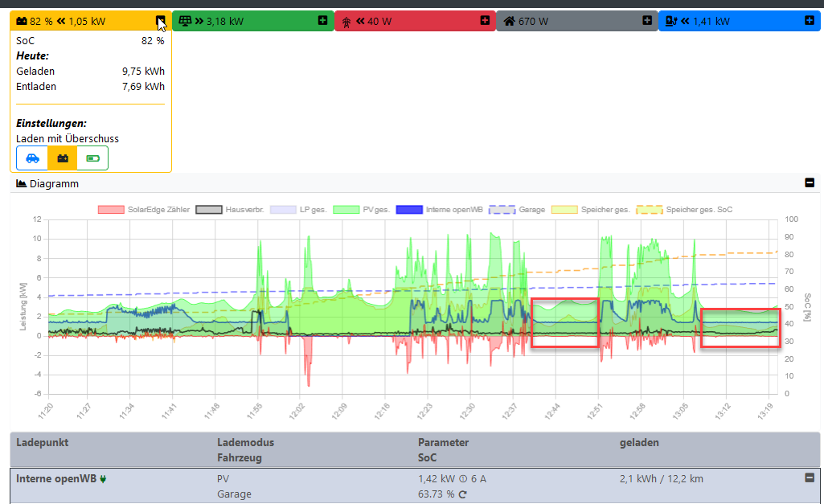Screen dimensions: 824x504
Task: Collapse the yellow battery storage card
Action: coord(162,20)
